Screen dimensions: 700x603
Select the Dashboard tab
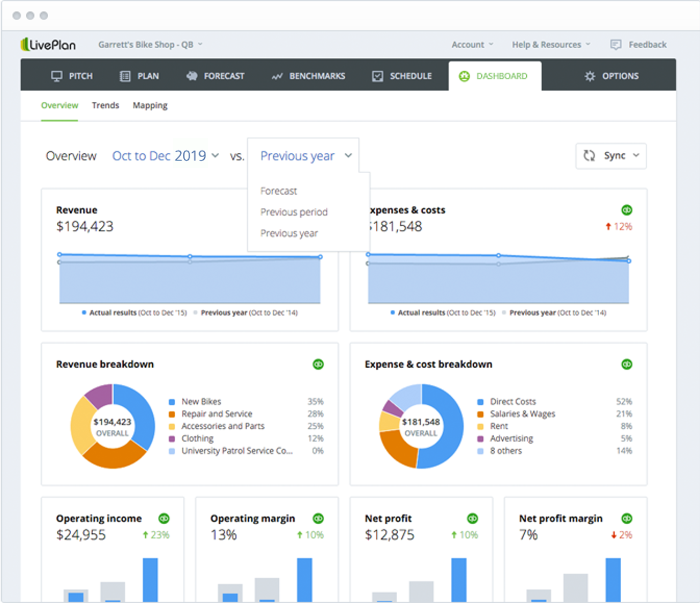495,76
